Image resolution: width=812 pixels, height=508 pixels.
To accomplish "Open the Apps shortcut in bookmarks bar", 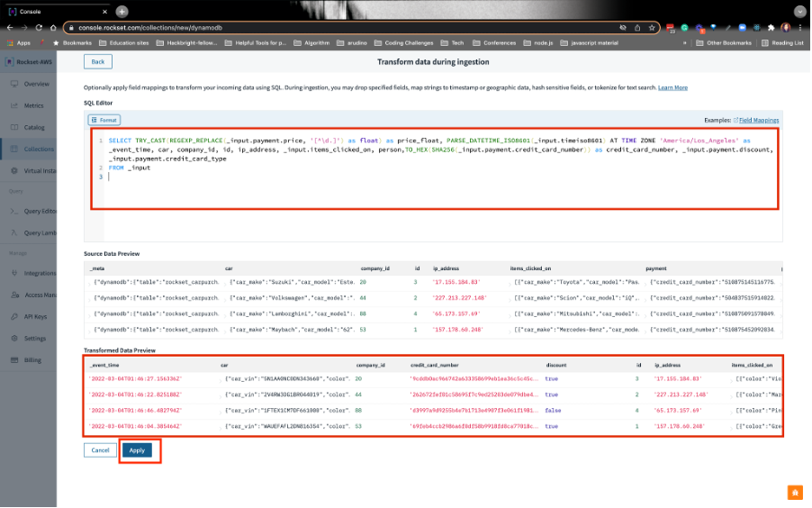I will pyautogui.click(x=19, y=43).
